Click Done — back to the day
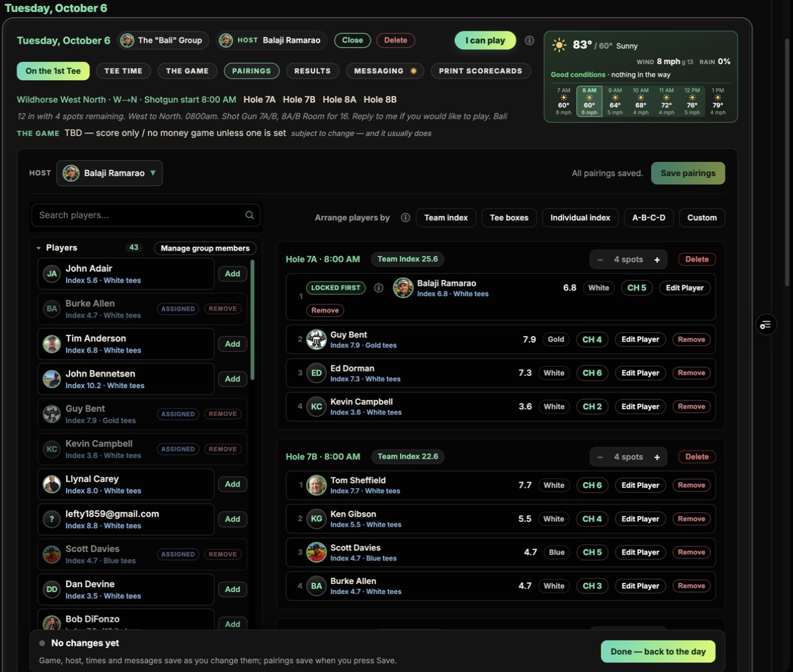This screenshot has height=672, width=793. coord(658,651)
